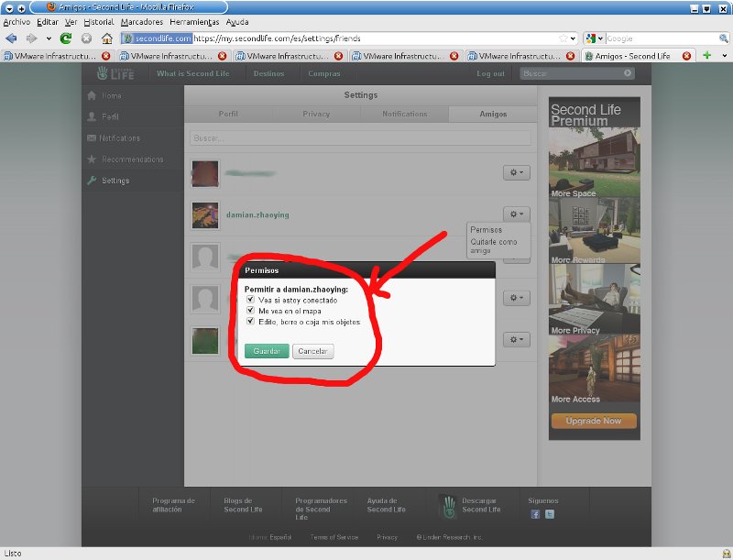Close the Amigos - Second Life tab
The width and height of the screenshot is (733, 560).
click(686, 56)
